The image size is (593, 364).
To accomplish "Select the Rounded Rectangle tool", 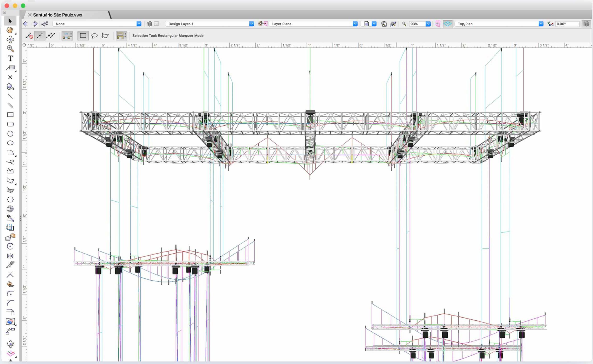I will [x=10, y=124].
